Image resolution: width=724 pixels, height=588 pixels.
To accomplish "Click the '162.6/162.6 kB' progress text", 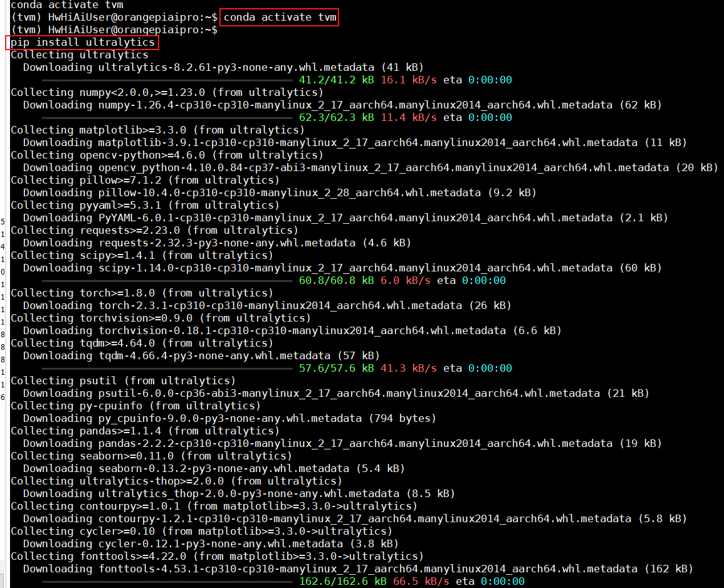I will [343, 582].
